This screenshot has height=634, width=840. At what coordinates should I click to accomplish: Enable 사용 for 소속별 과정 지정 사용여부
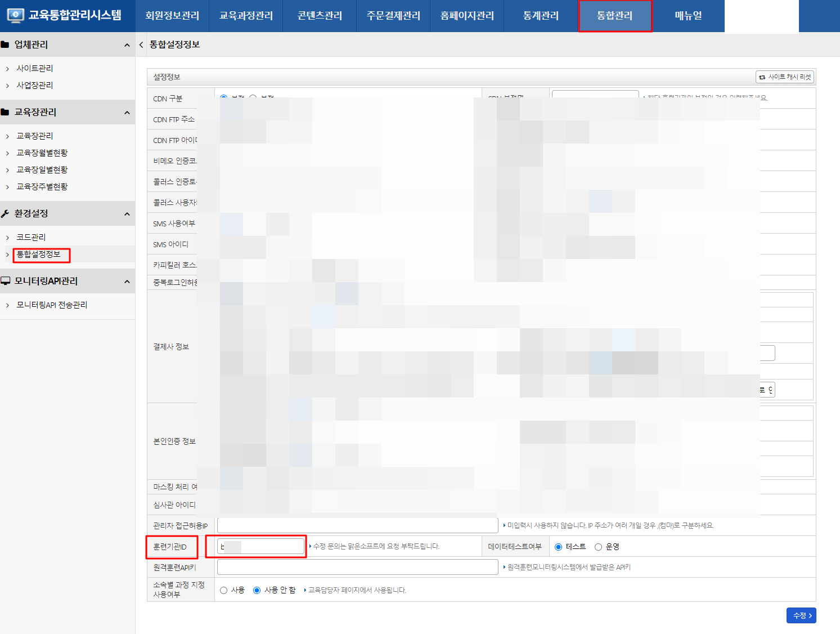pos(223,590)
